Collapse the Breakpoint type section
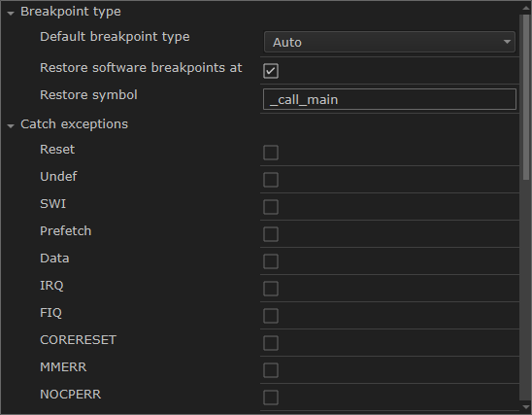The width and height of the screenshot is (532, 415). (x=11, y=14)
